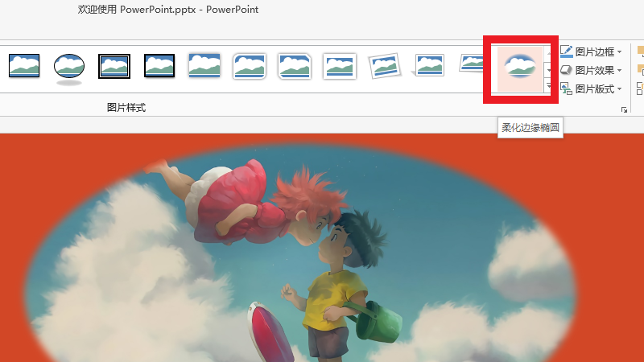Image resolution: width=644 pixels, height=362 pixels.
Task: Apply the first simple frame picture style
Action: pos(24,66)
